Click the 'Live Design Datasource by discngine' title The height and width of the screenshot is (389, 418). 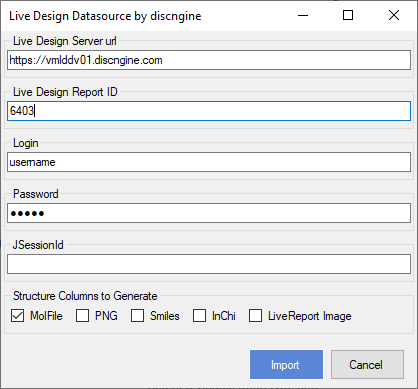pos(105,16)
